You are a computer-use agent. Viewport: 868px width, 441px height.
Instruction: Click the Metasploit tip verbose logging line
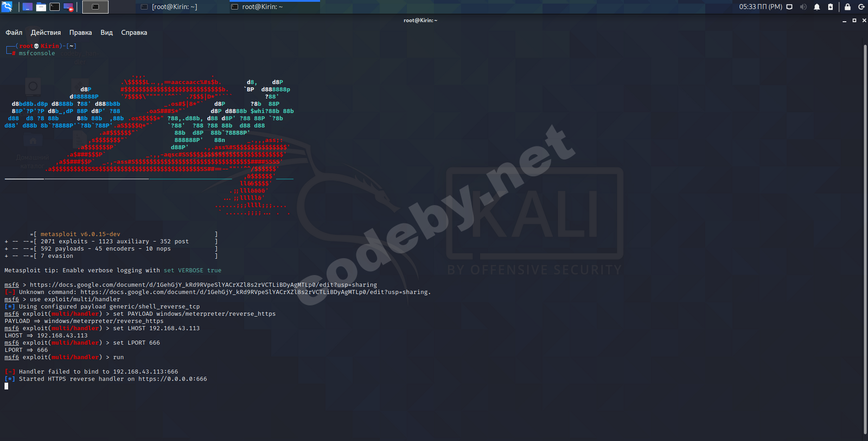point(113,270)
